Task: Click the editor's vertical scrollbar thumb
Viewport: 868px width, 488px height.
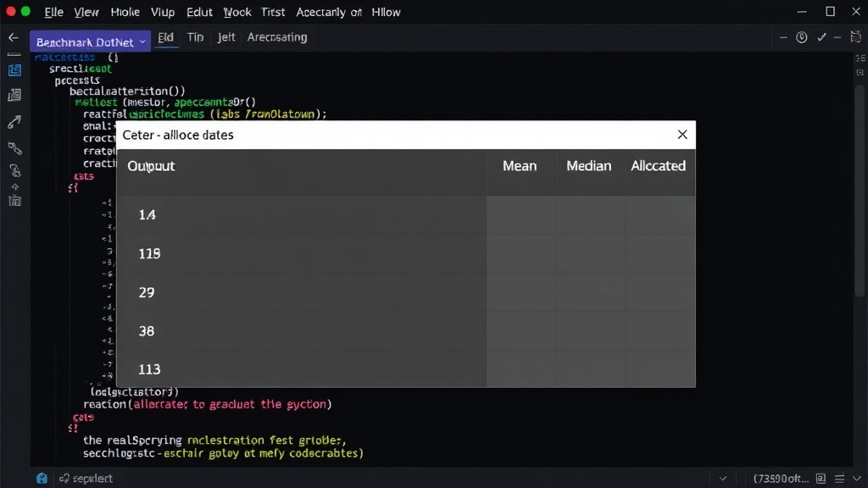Action: [860, 191]
